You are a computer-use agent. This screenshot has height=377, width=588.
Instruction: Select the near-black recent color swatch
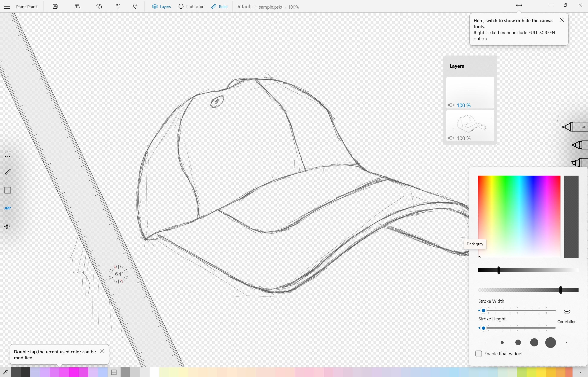pos(25,372)
